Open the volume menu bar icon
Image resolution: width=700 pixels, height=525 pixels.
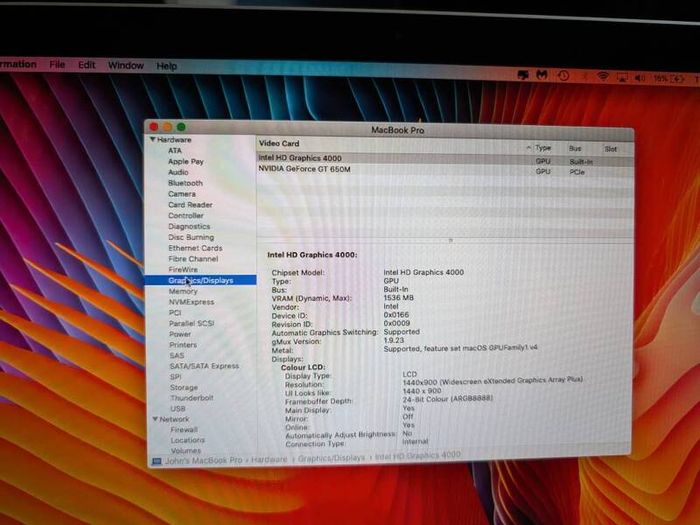pos(639,78)
